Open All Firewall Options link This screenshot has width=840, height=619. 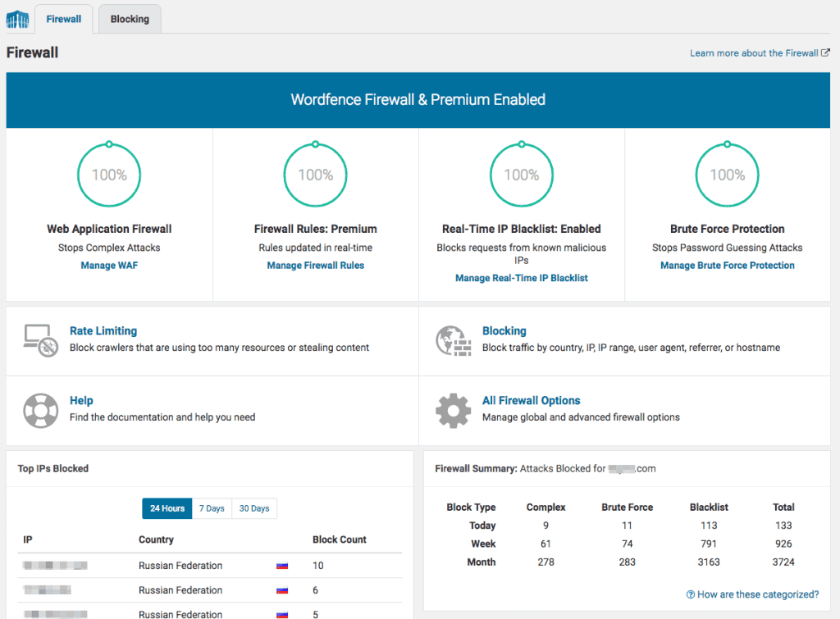tap(531, 401)
